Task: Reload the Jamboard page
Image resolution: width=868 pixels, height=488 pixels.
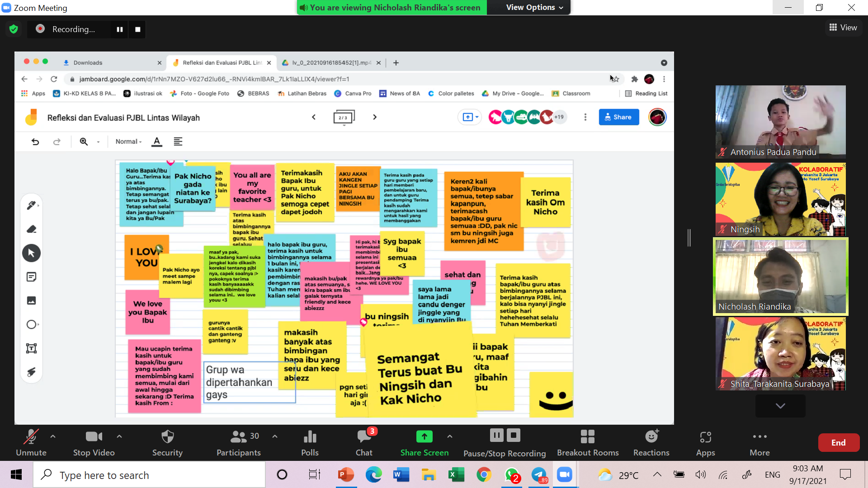Action: 54,79
